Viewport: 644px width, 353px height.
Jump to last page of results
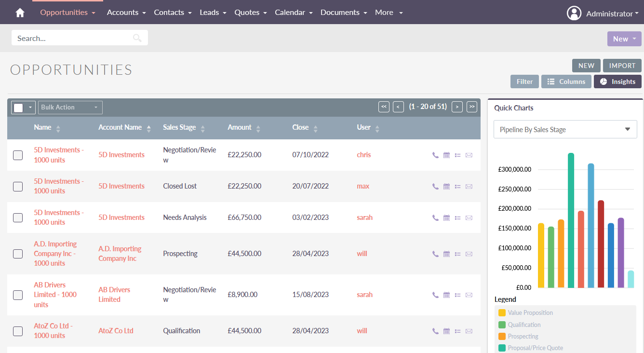(472, 107)
